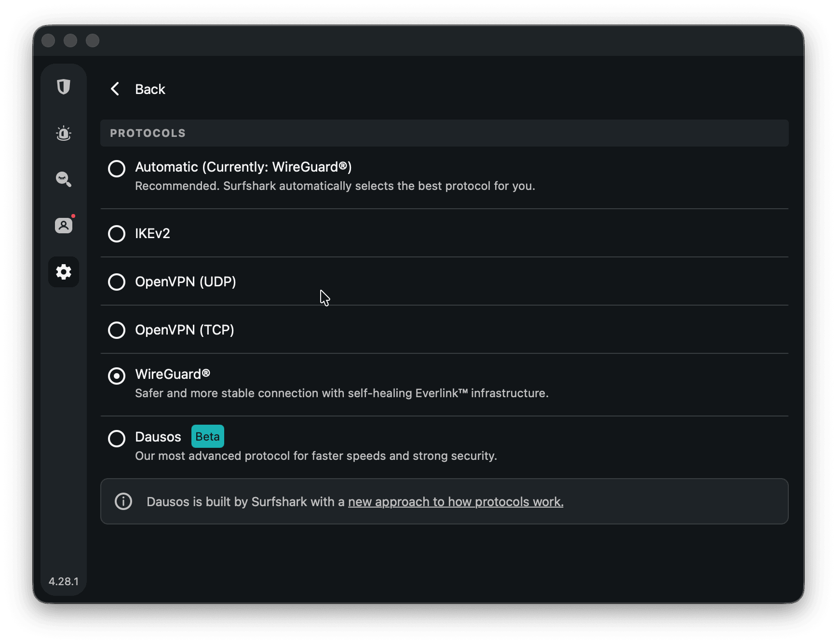Open the Alternative ID person icon in sidebar

pyautogui.click(x=64, y=226)
